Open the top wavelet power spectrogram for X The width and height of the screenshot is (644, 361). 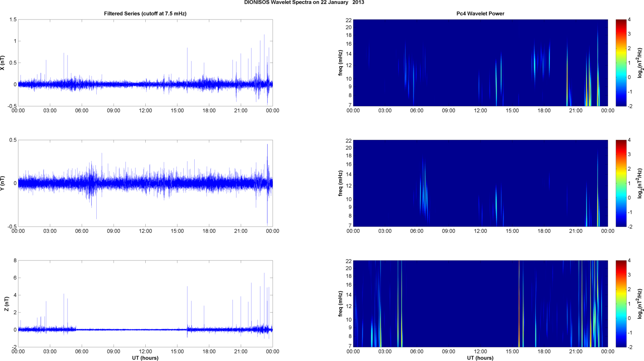click(480, 63)
